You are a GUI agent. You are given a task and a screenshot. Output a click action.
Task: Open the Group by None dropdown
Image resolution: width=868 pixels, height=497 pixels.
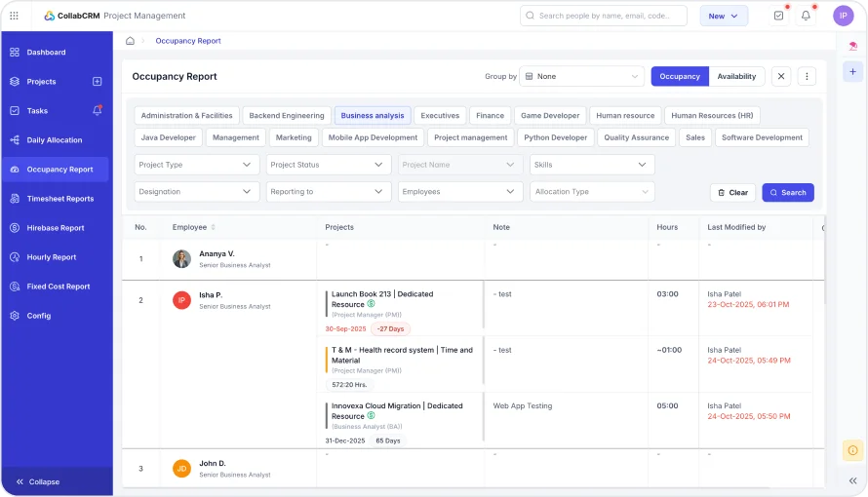click(x=581, y=76)
